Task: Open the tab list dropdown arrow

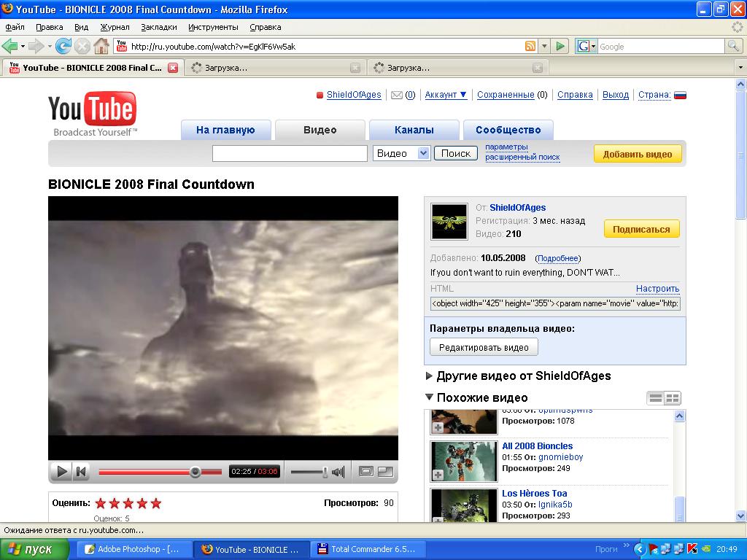Action: [x=740, y=68]
